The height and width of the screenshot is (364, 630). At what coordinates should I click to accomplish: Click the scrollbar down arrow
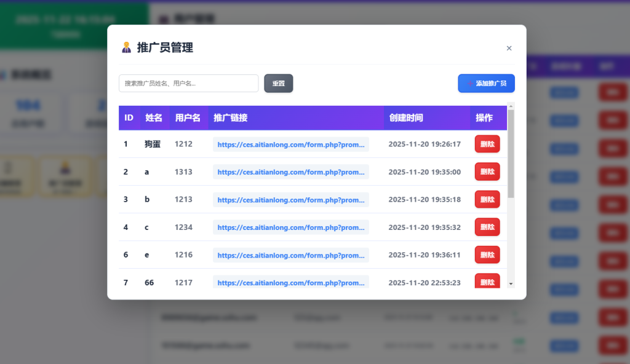tap(511, 283)
